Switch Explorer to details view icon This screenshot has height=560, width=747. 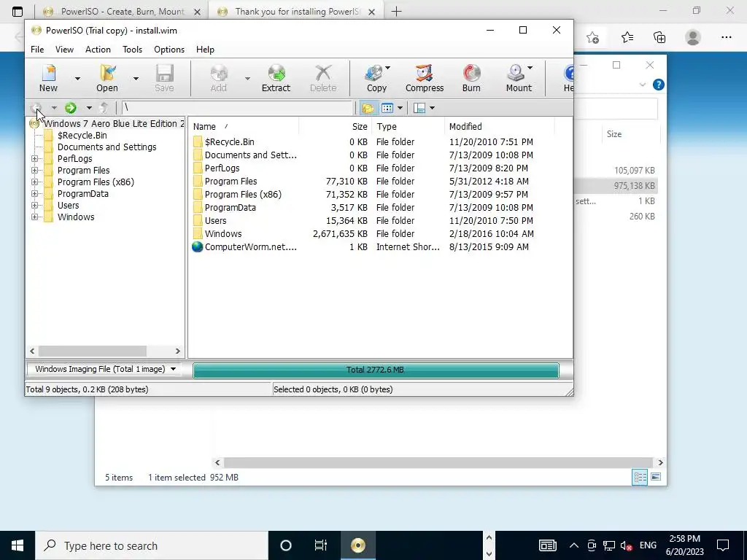(640, 477)
